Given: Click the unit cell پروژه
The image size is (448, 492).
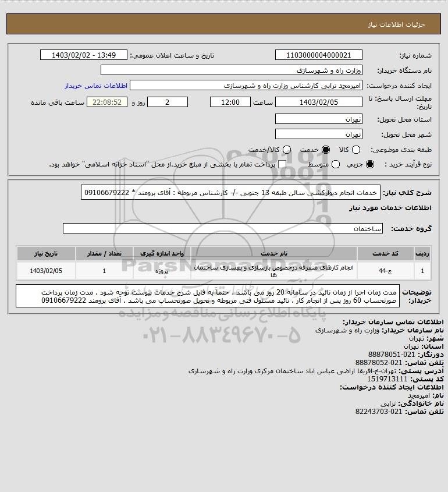Looking at the screenshot, I should [x=162, y=271].
